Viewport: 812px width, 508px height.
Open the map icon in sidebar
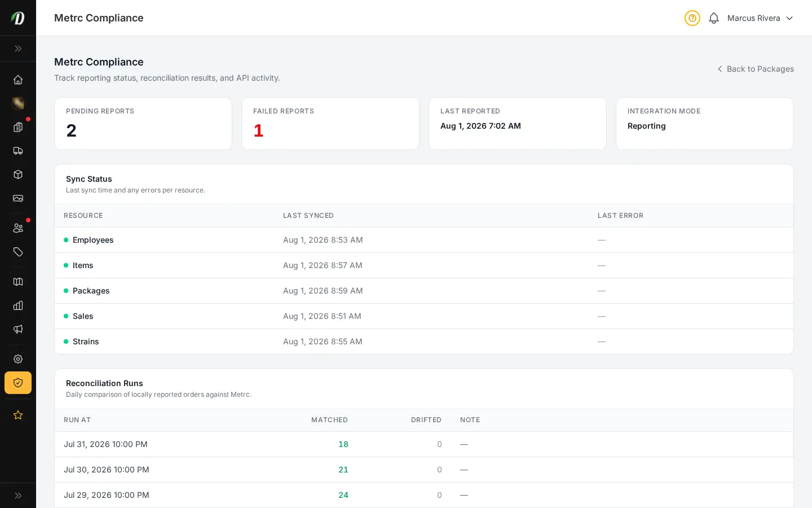18,282
